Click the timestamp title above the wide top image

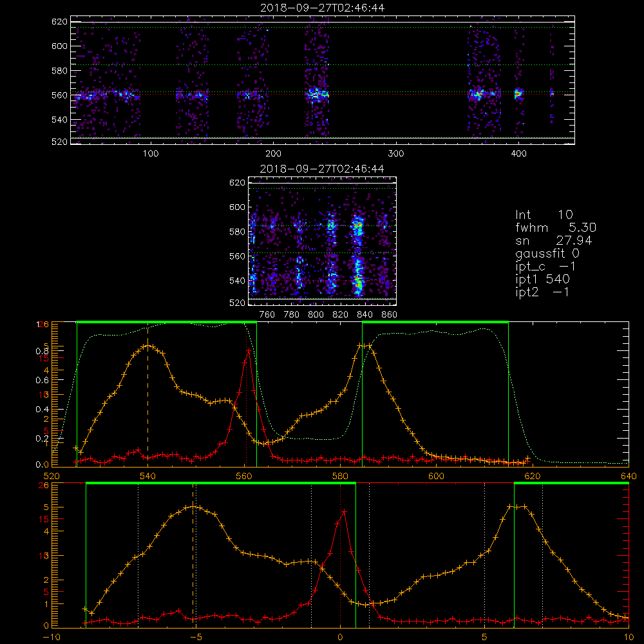pyautogui.click(x=323, y=8)
